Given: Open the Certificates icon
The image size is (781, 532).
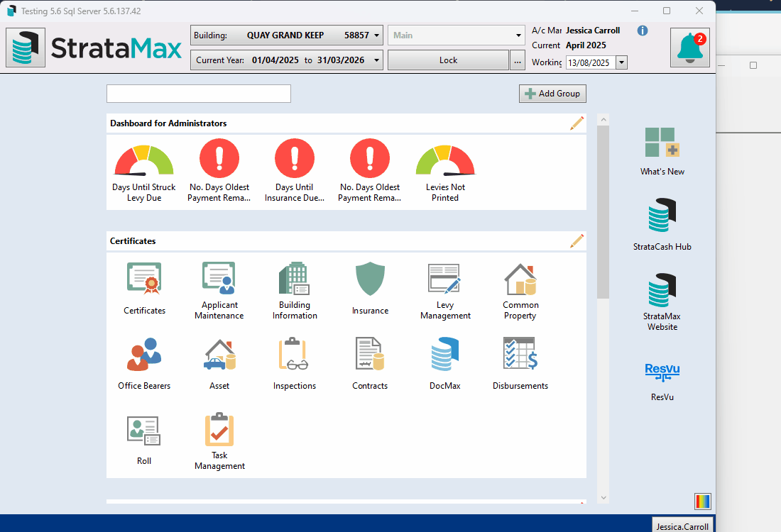Looking at the screenshot, I should (x=144, y=279).
